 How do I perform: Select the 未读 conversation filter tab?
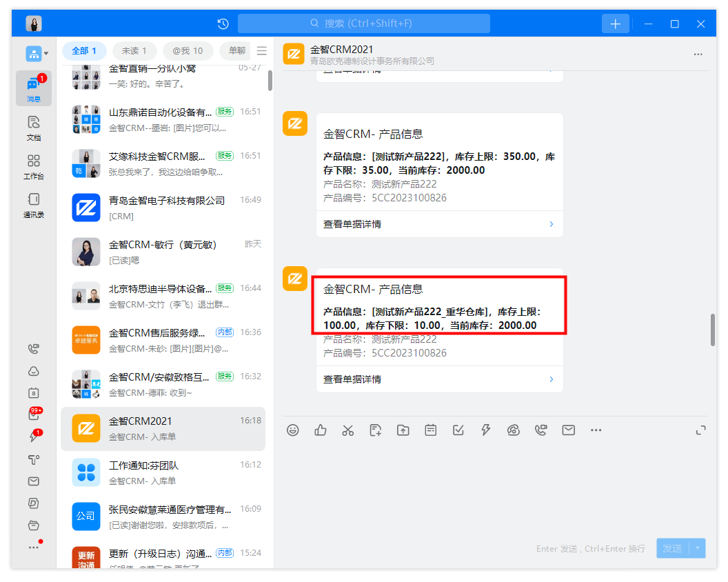point(134,50)
